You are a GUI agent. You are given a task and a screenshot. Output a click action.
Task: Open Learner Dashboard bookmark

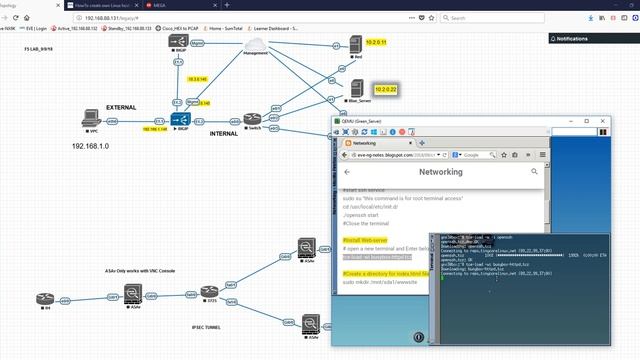click(x=273, y=29)
